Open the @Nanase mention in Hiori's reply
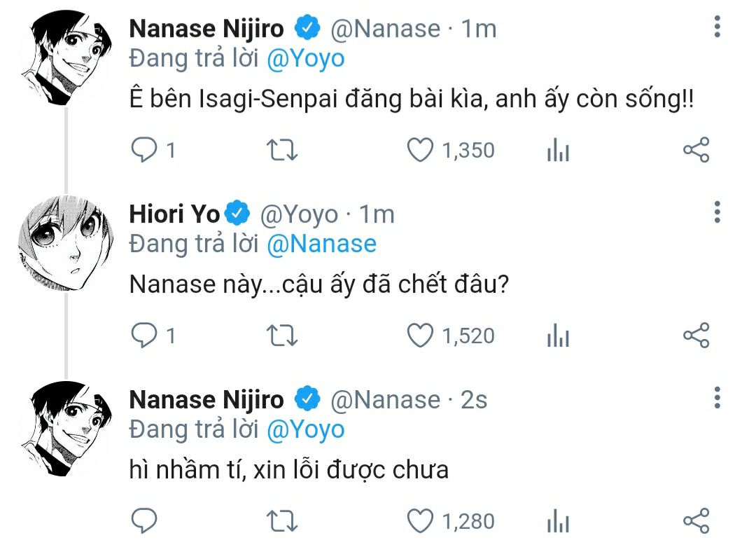This screenshot has width=756, height=545. pos(322,244)
